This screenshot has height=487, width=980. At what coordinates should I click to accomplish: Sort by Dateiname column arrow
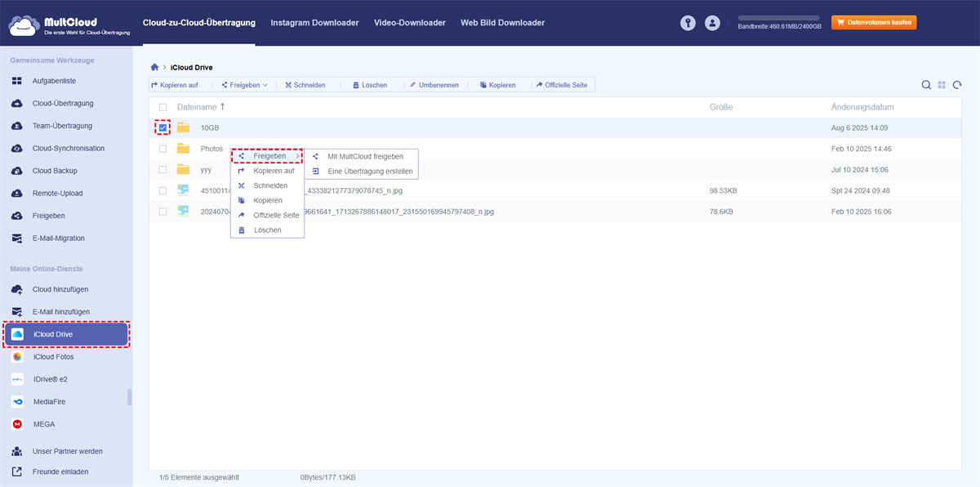coord(223,107)
